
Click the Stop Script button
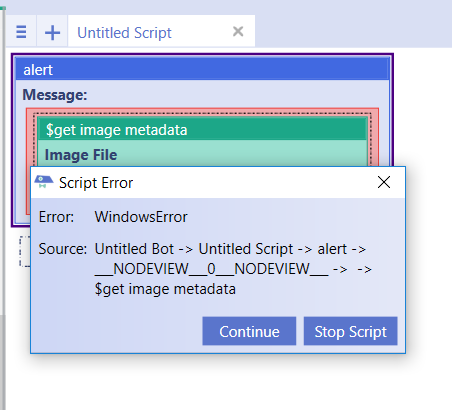click(x=350, y=331)
